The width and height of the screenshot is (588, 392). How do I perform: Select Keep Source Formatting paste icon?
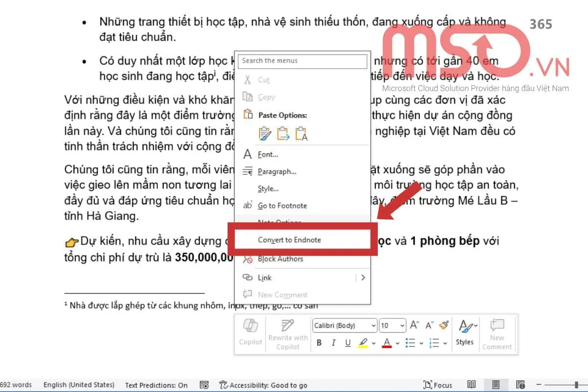coord(265,133)
